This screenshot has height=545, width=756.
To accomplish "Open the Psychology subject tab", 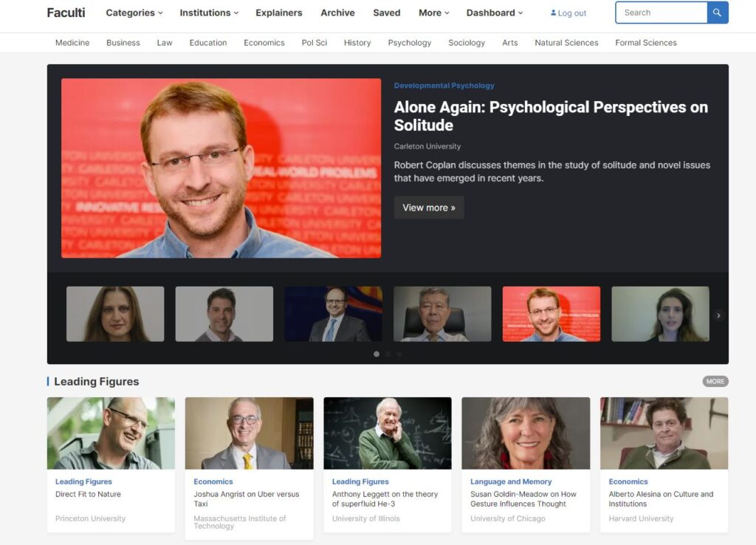I will [409, 43].
